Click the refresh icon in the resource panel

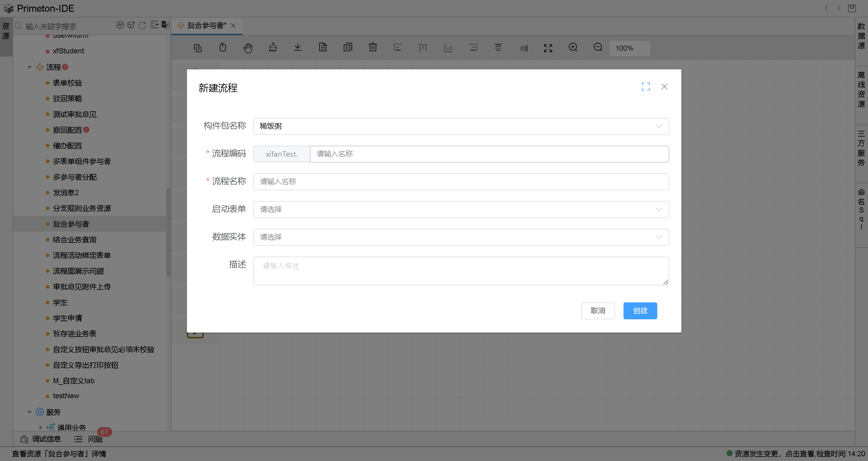click(142, 25)
